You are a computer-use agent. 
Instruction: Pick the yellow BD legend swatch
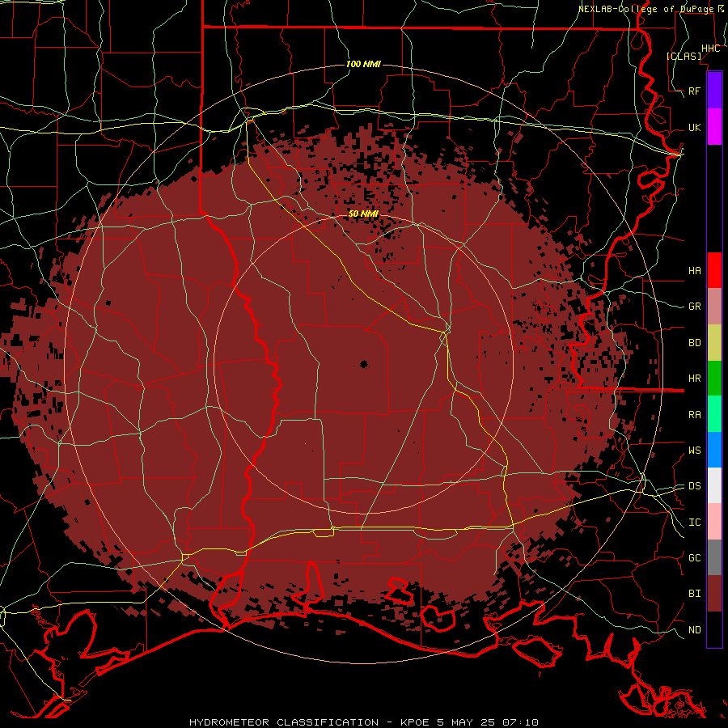pos(714,342)
